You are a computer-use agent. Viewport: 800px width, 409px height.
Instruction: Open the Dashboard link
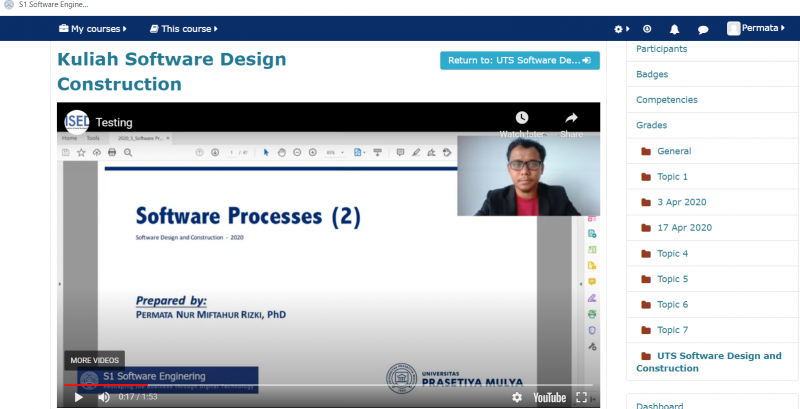[x=659, y=406]
